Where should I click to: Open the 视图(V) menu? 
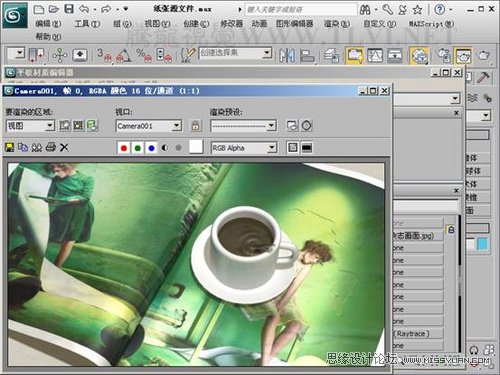(x=157, y=24)
